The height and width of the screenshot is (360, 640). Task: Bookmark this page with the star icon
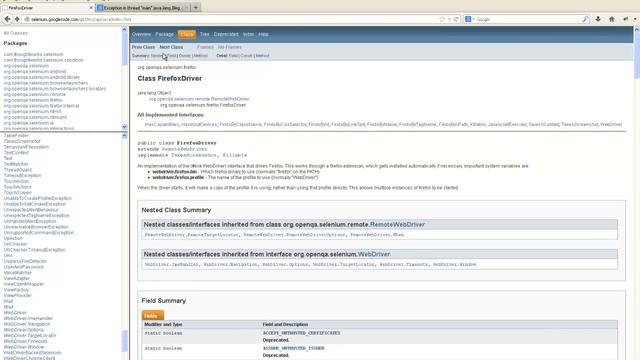pyautogui.click(x=442, y=19)
